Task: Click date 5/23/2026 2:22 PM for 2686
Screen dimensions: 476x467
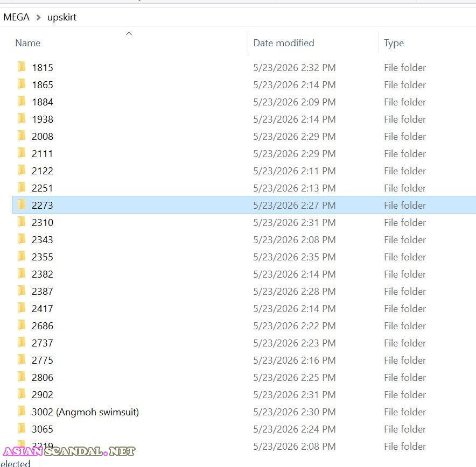Action: click(295, 326)
